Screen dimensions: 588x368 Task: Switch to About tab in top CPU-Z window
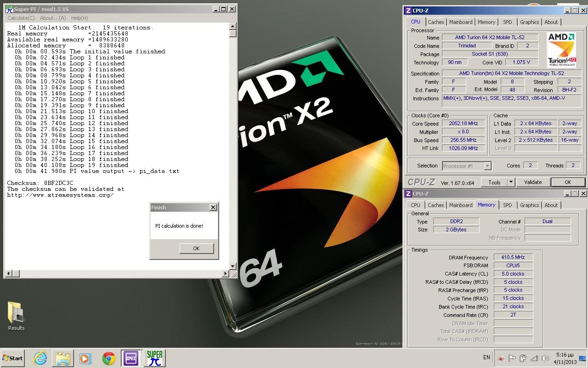[x=551, y=22]
